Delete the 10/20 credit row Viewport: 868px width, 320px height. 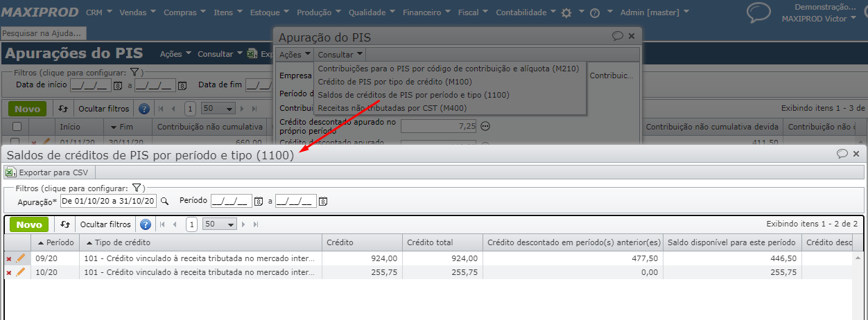(x=9, y=273)
